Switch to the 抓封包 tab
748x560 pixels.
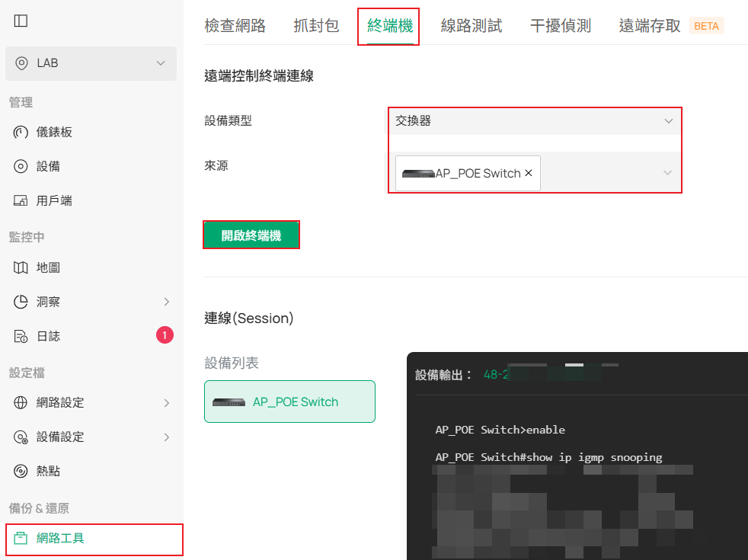(x=316, y=25)
